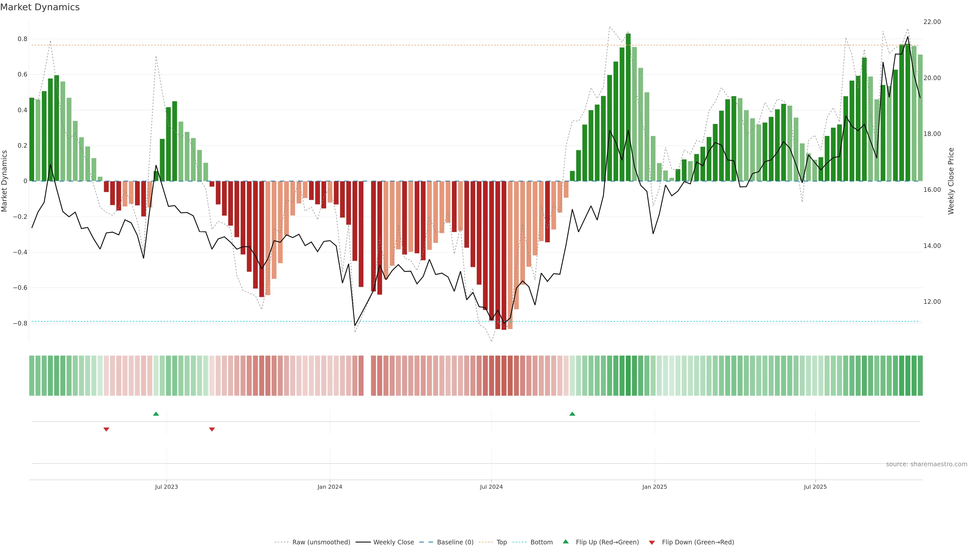
Task: Click the first green Flip Up triangle marker
Action: (156, 414)
